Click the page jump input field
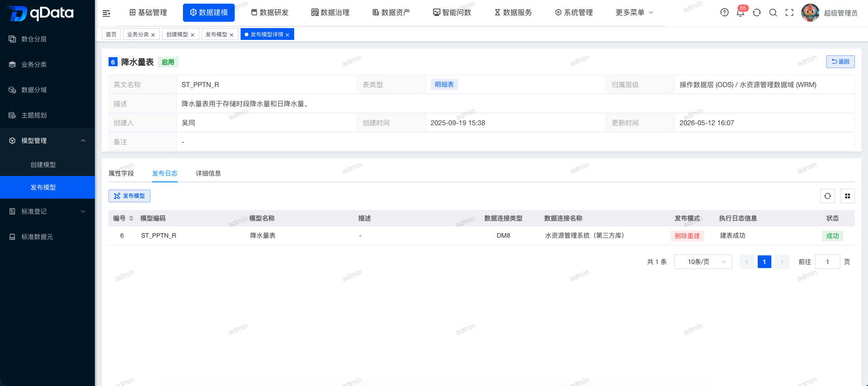 pos(828,262)
